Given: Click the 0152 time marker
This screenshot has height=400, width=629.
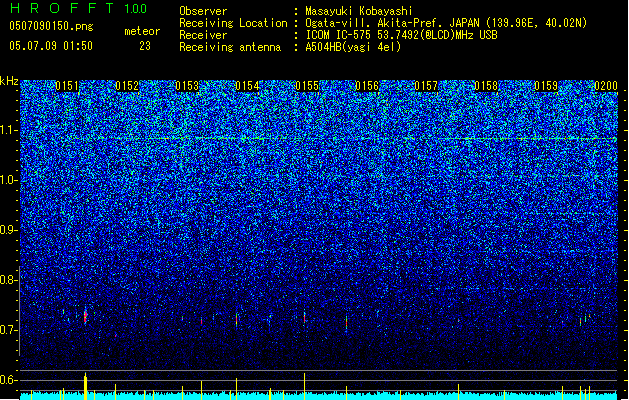Looking at the screenshot, I should 127,86.
